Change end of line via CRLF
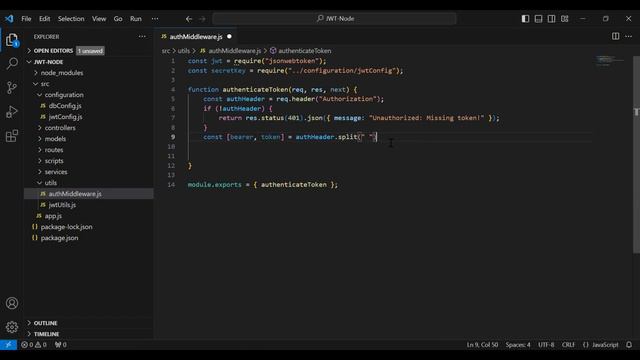640x360 pixels. click(x=568, y=344)
